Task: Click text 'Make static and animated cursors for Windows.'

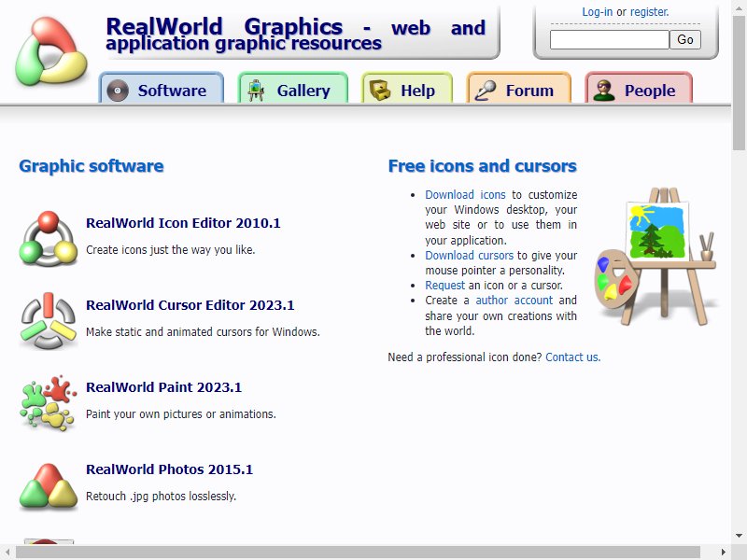Action: pos(203,331)
